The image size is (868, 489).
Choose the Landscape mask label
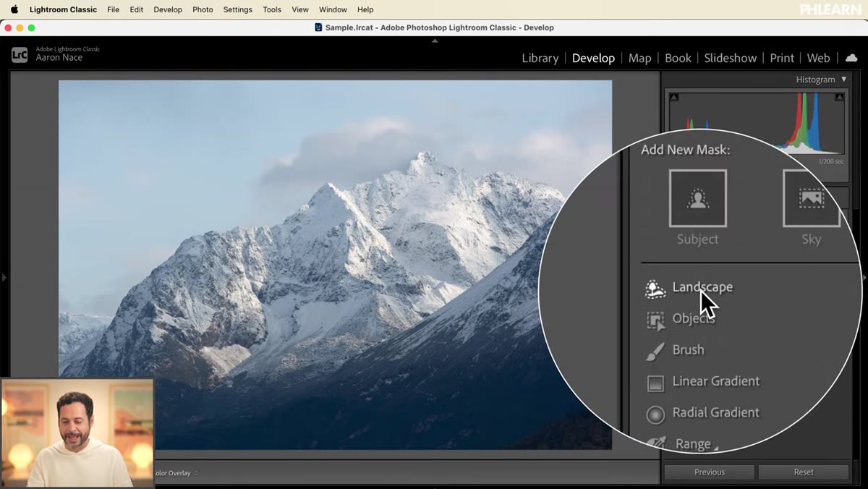pos(702,287)
